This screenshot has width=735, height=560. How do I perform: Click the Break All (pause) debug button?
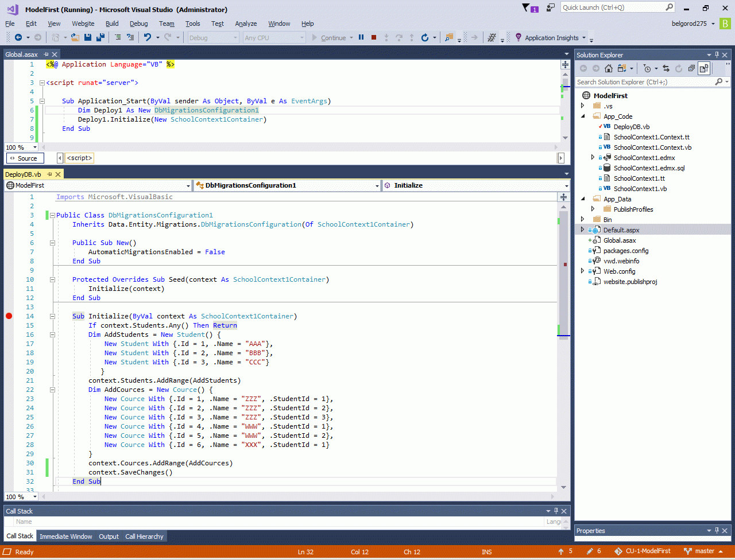(x=361, y=38)
